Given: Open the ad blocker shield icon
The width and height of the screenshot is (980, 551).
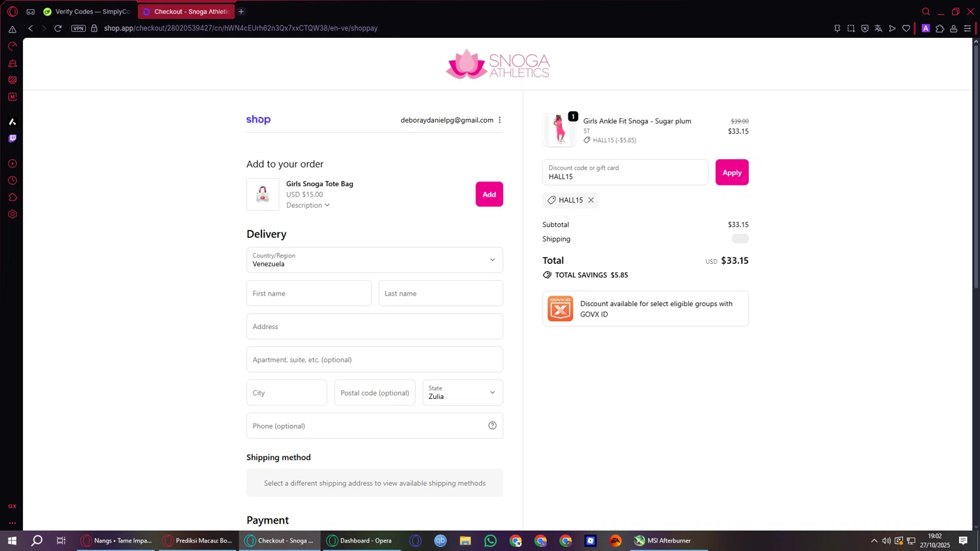Looking at the screenshot, I should click(864, 28).
